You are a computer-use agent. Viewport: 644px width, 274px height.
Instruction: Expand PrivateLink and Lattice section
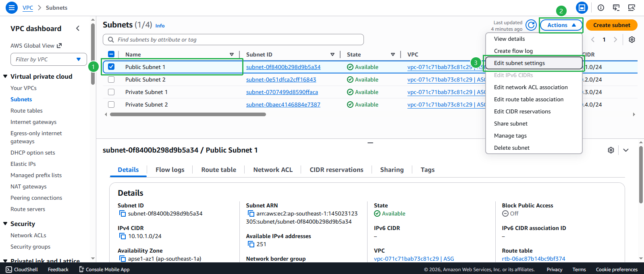click(x=5, y=261)
